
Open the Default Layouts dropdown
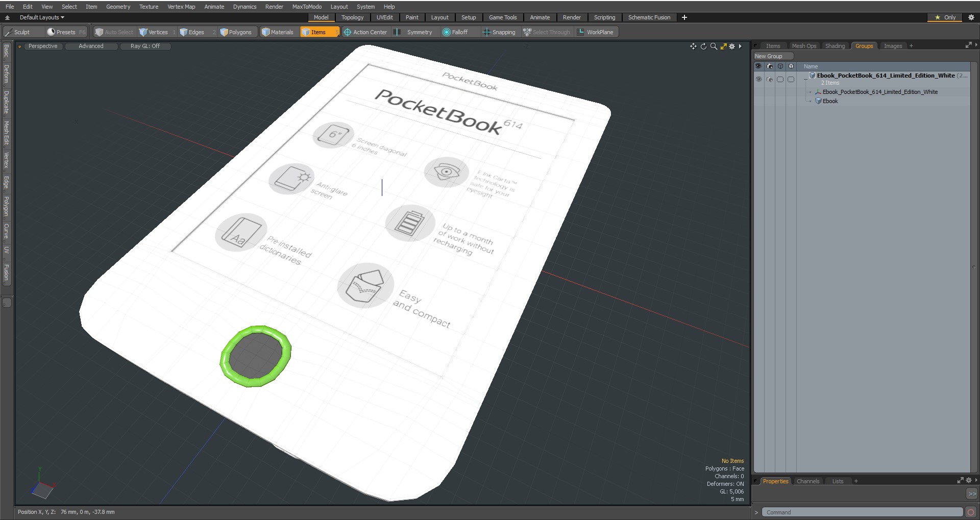pos(42,17)
